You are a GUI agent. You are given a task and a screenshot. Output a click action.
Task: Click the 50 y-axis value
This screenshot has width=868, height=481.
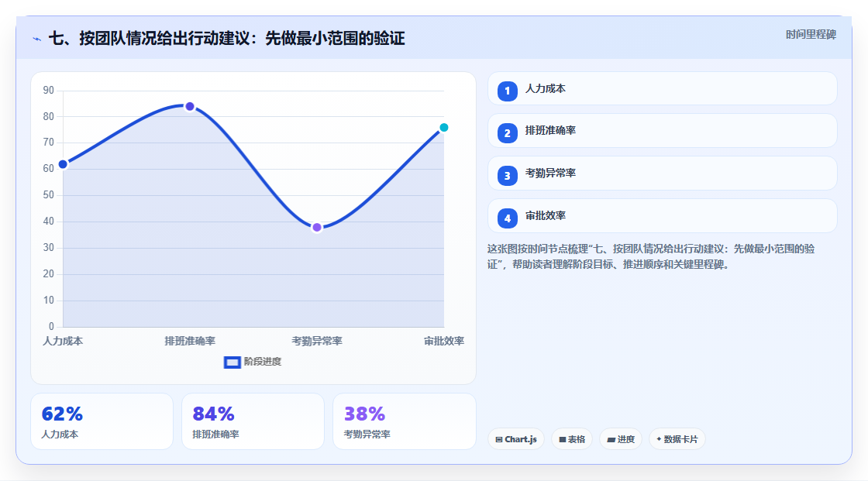click(x=49, y=195)
